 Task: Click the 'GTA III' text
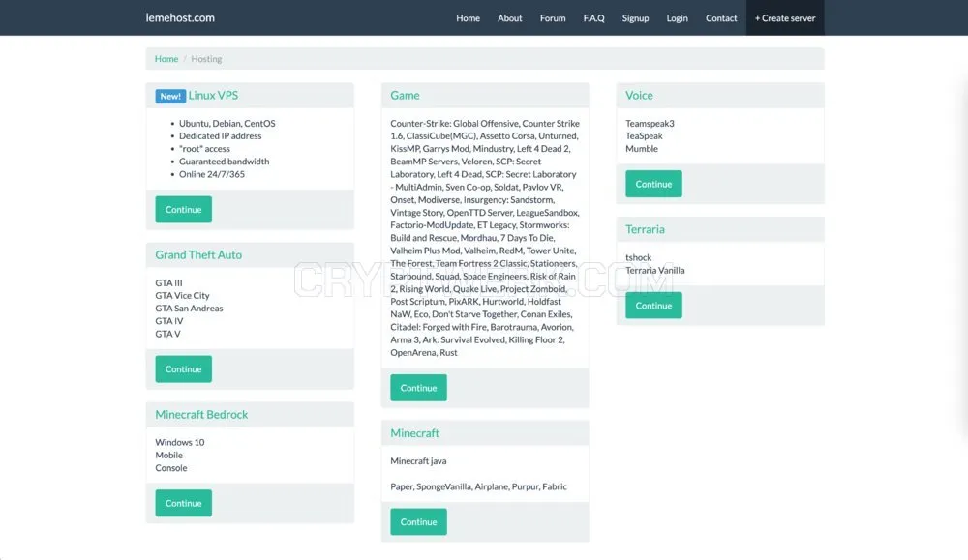(168, 283)
